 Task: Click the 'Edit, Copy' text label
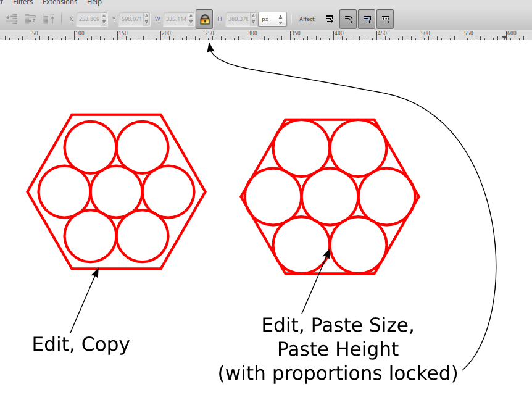81,344
